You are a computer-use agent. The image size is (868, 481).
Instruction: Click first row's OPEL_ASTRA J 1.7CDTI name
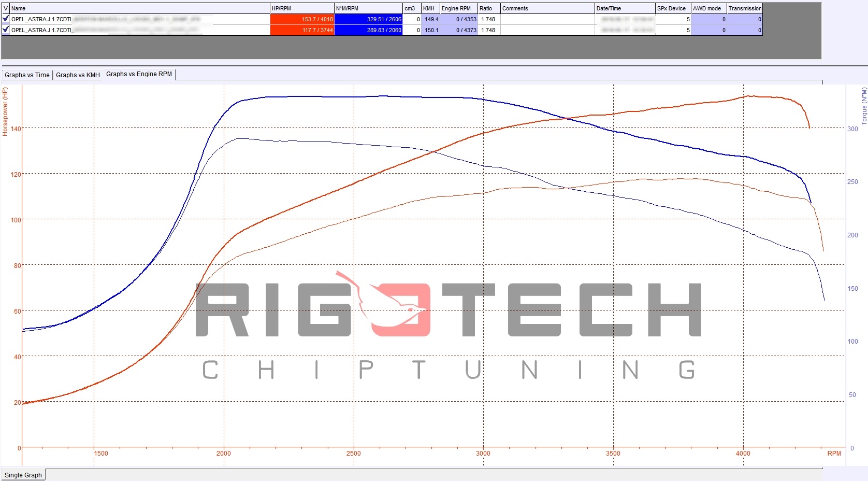[x=41, y=19]
